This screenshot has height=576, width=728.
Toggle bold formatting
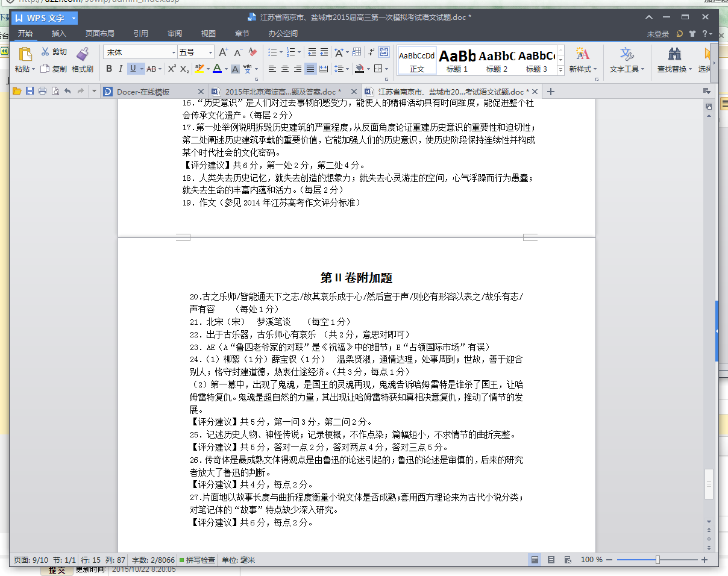[x=109, y=69]
